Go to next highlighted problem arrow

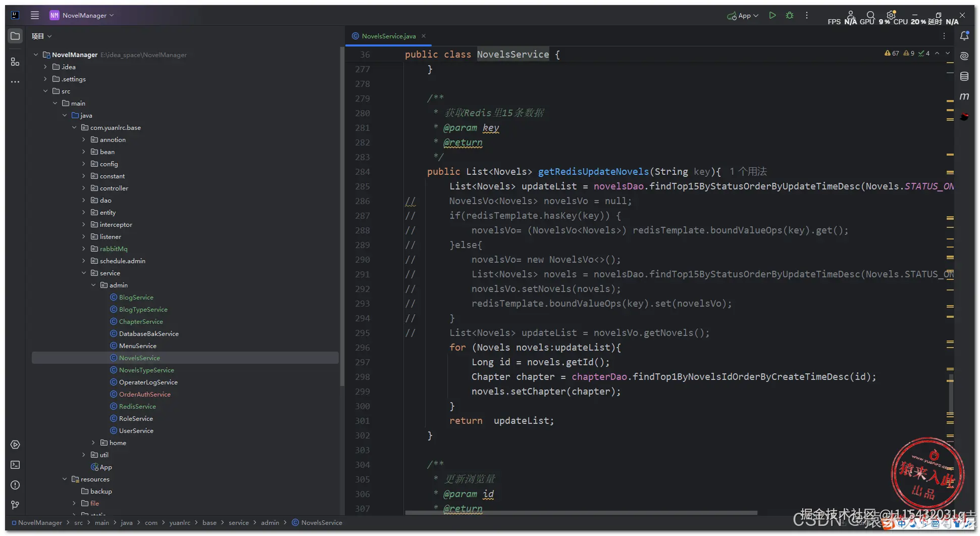(x=948, y=53)
